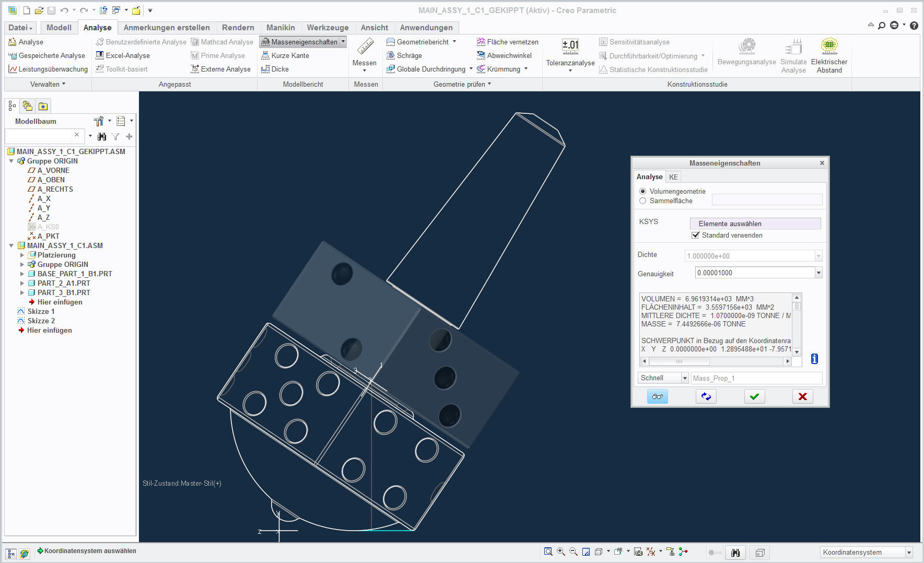This screenshot has width=924, height=563.
Task: Expand PART_3_B1.PRT in the model tree
Action: coord(22,292)
